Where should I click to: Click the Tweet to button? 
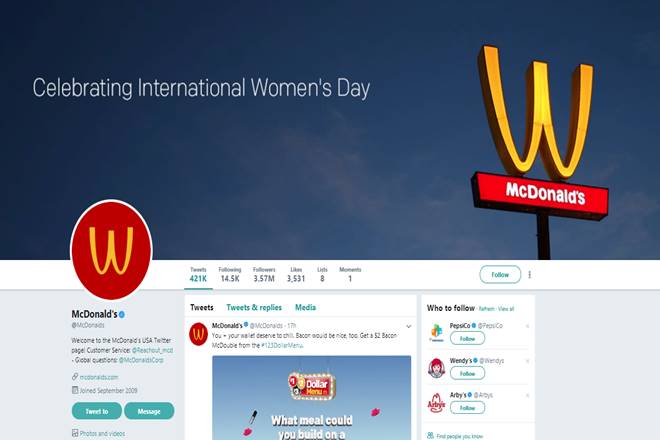97,411
